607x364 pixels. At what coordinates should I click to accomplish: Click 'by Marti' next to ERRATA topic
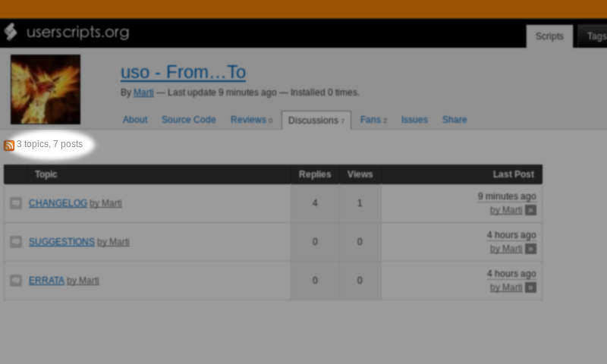[83, 281]
